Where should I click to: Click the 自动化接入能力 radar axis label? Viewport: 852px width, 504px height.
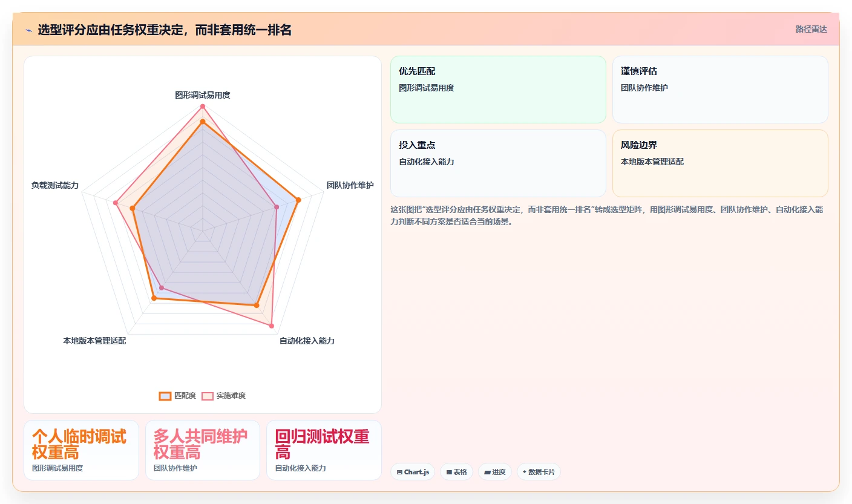coord(307,341)
